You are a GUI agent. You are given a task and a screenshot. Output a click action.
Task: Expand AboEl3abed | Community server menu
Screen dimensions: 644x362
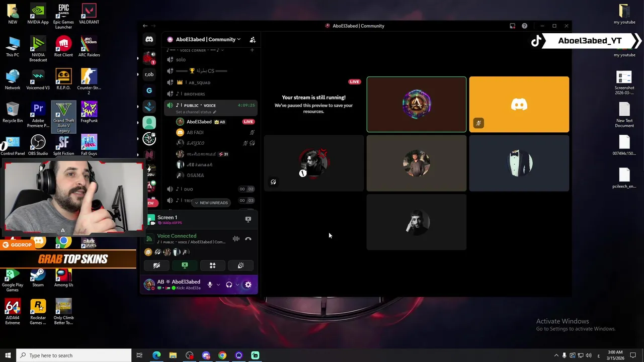click(x=208, y=39)
